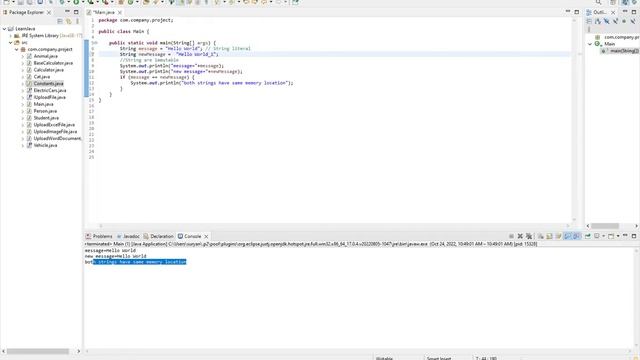The width and height of the screenshot is (640, 360).
Task: Close the Console tab
Action: tap(206, 236)
